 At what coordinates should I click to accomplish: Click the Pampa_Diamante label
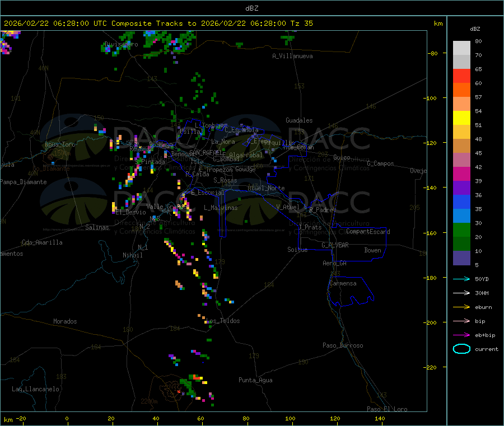pos(24,182)
